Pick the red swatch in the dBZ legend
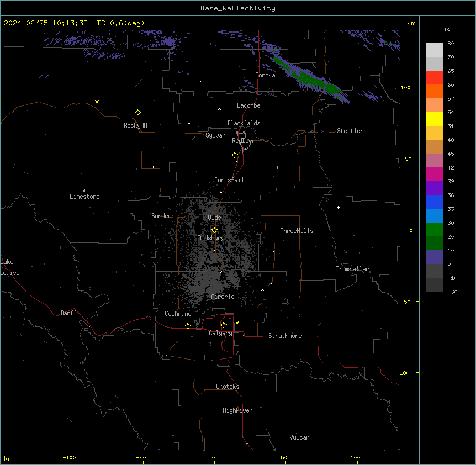 [434, 78]
